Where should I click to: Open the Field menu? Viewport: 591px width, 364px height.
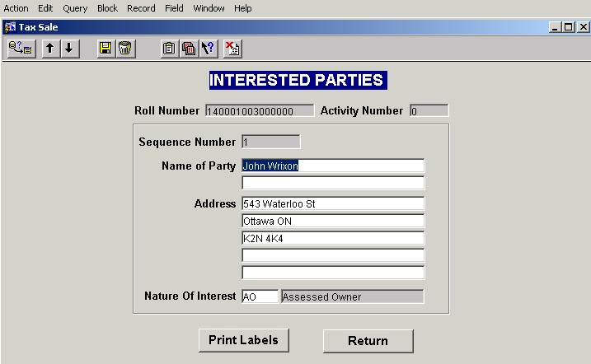point(174,8)
